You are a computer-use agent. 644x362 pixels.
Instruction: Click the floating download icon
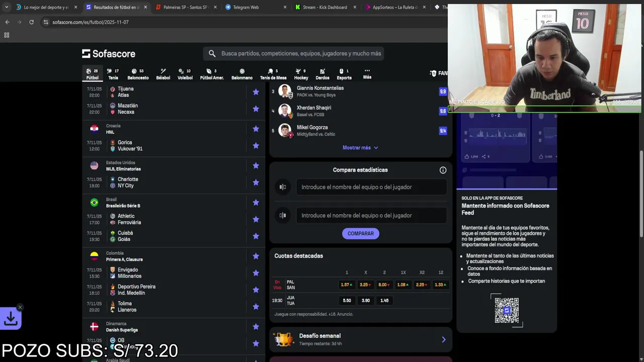(11, 318)
